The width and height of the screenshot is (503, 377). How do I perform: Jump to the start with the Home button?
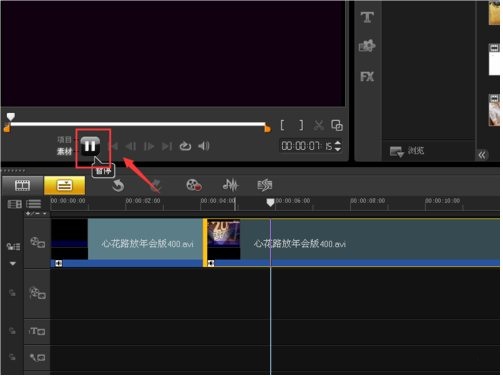(115, 146)
